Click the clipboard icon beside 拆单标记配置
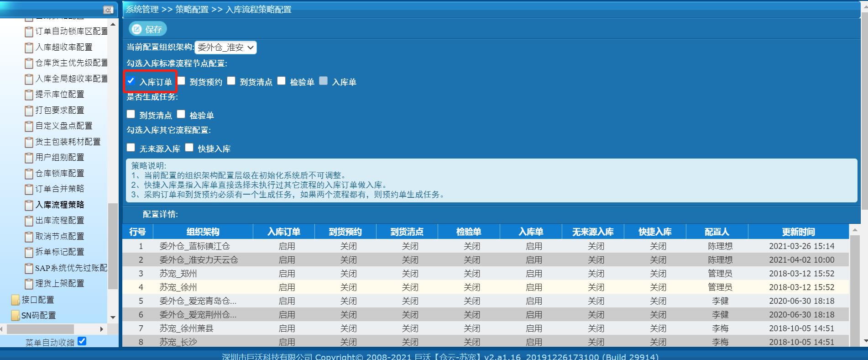 pyautogui.click(x=29, y=252)
